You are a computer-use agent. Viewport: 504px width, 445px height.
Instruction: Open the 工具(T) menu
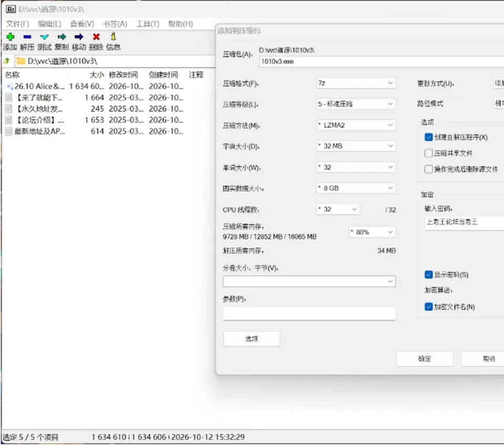click(x=148, y=24)
